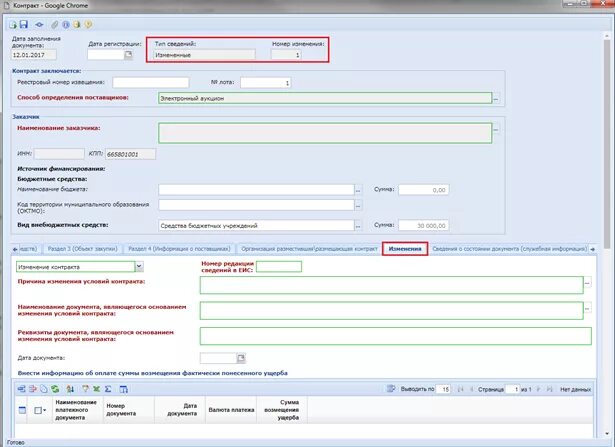The height and width of the screenshot is (447, 615).
Task: Open the Изменение контракта dropdown arrow
Action: point(139,267)
